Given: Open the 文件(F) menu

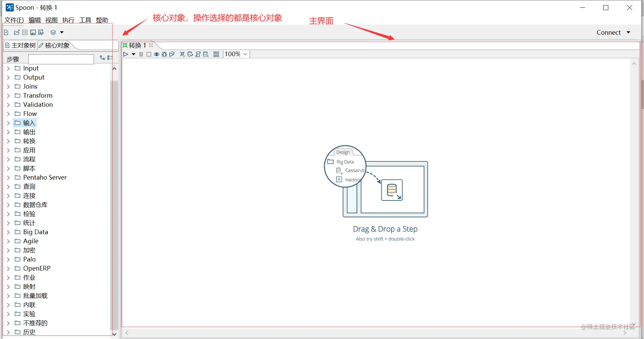Looking at the screenshot, I should 14,20.
